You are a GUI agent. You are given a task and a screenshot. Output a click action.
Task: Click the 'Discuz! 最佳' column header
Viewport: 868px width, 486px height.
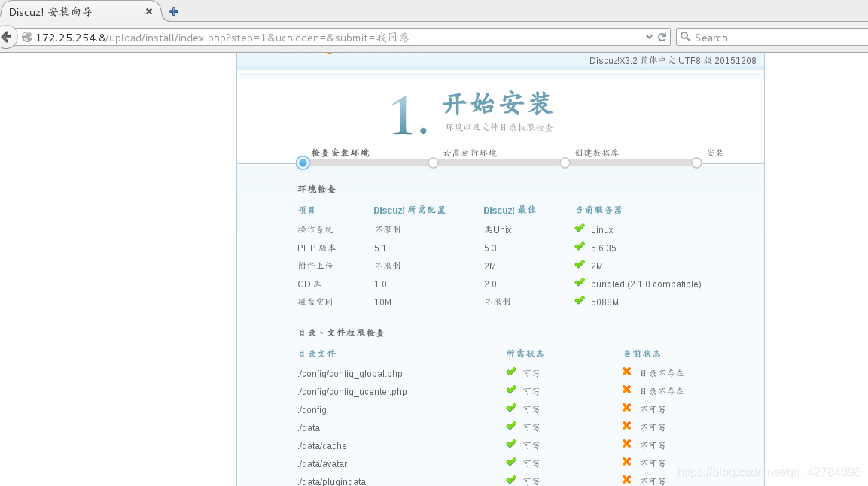coord(510,210)
